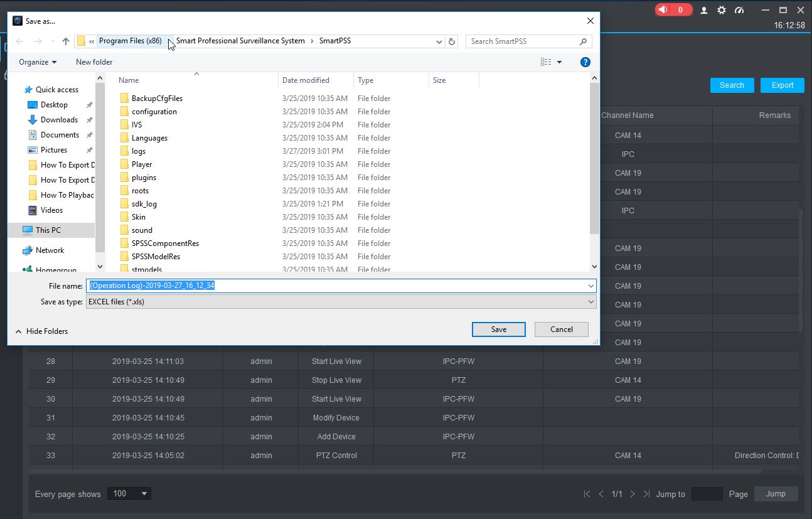Open the Organize menu
This screenshot has height=519, width=812.
click(x=36, y=62)
